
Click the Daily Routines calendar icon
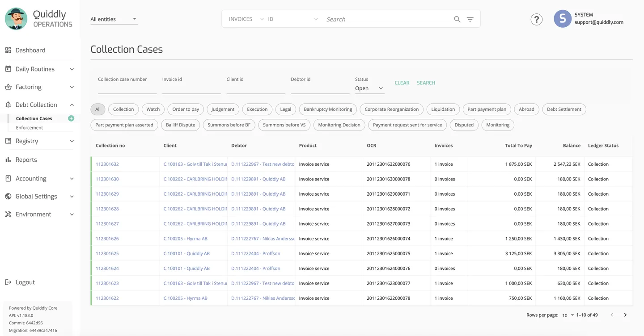[x=8, y=69]
